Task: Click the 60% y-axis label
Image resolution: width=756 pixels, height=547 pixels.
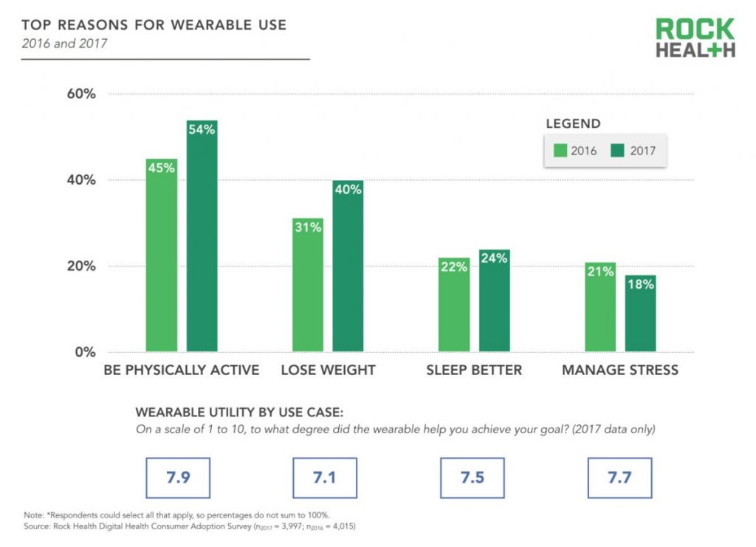Action: pyautogui.click(x=83, y=94)
